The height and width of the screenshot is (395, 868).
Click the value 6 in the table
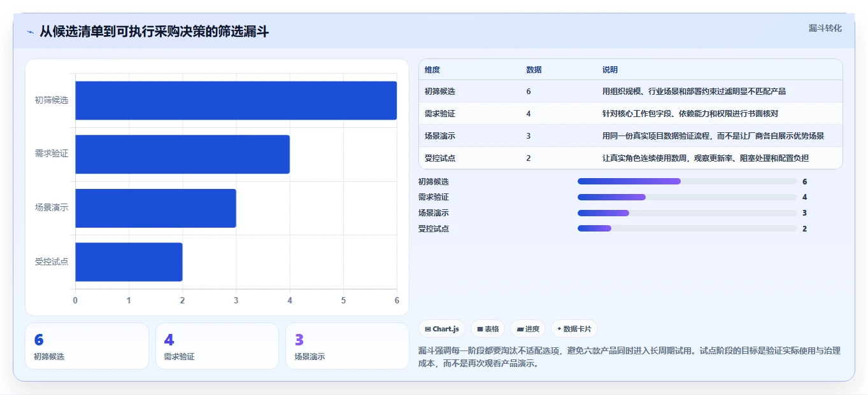click(529, 92)
